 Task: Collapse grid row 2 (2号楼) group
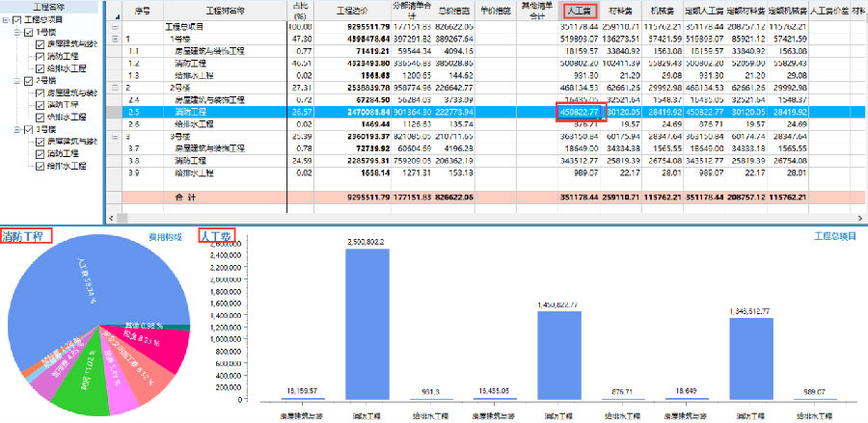(115, 89)
